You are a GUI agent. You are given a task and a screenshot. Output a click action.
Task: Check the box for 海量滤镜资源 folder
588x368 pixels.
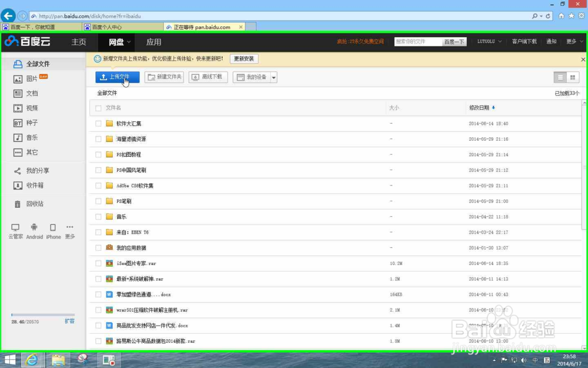(x=98, y=139)
